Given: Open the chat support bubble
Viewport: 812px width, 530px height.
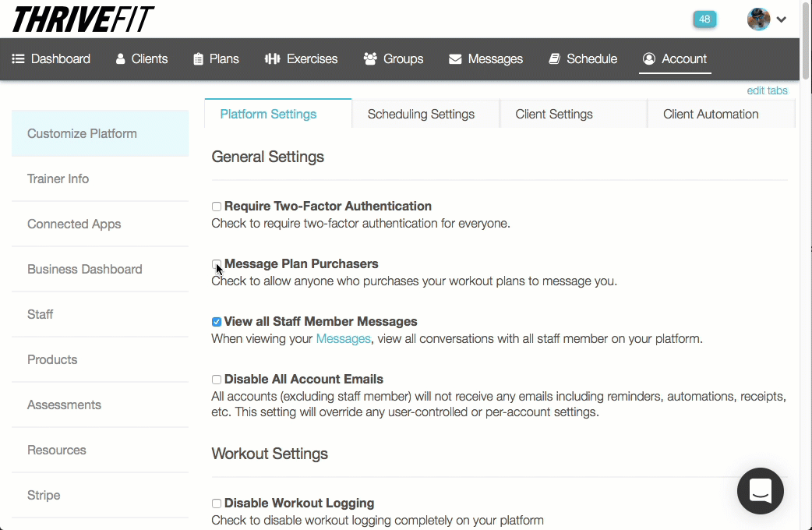Looking at the screenshot, I should click(x=760, y=491).
